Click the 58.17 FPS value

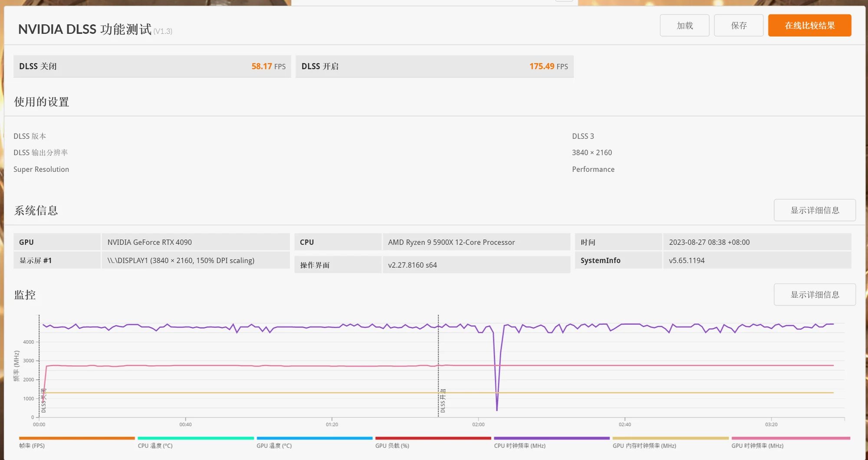click(268, 66)
